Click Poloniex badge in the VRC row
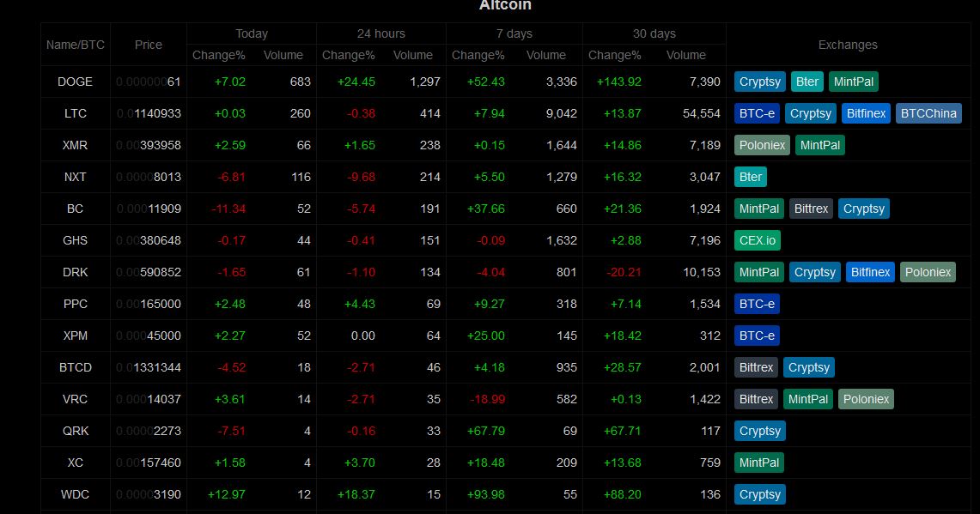 866,401
